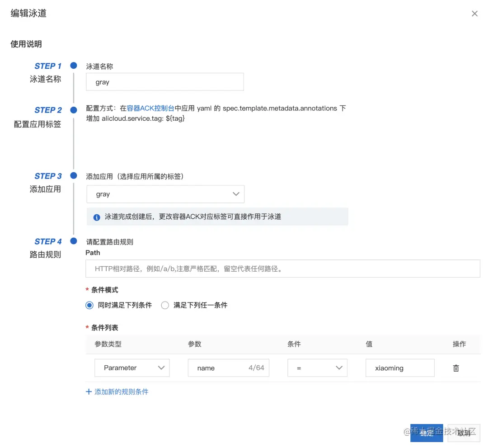Click the 条件列表 label
The height and width of the screenshot is (448, 488).
point(104,327)
